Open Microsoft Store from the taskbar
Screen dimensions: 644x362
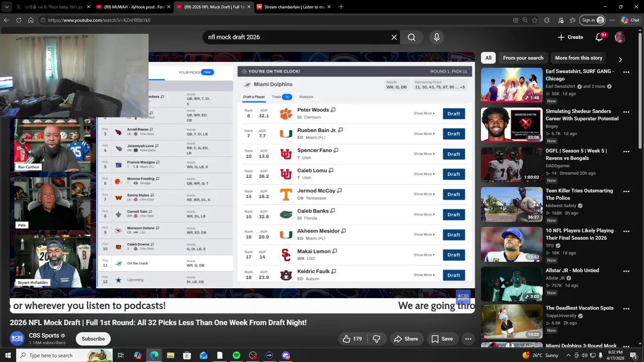pyautogui.click(x=187, y=355)
